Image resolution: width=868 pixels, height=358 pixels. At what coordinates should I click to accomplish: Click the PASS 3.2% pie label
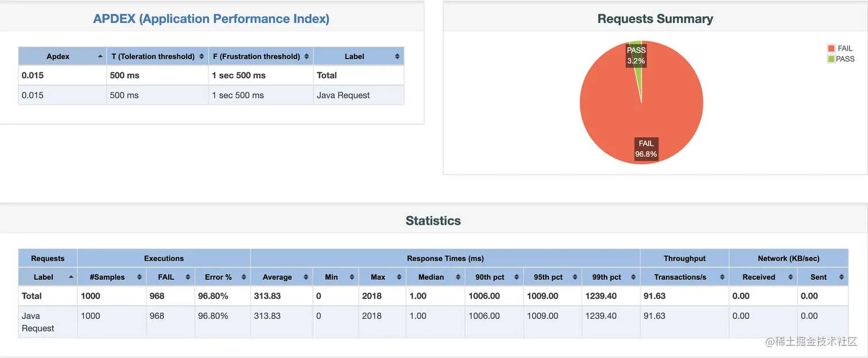tap(636, 56)
